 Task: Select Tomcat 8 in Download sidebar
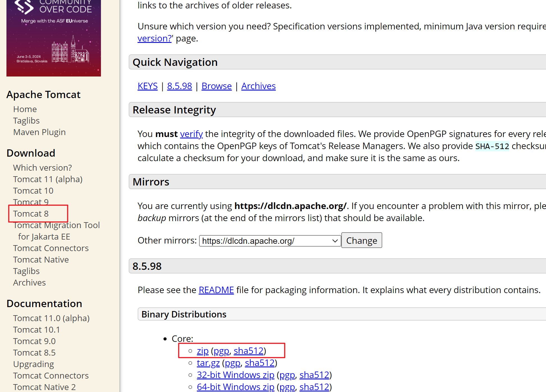click(x=31, y=214)
